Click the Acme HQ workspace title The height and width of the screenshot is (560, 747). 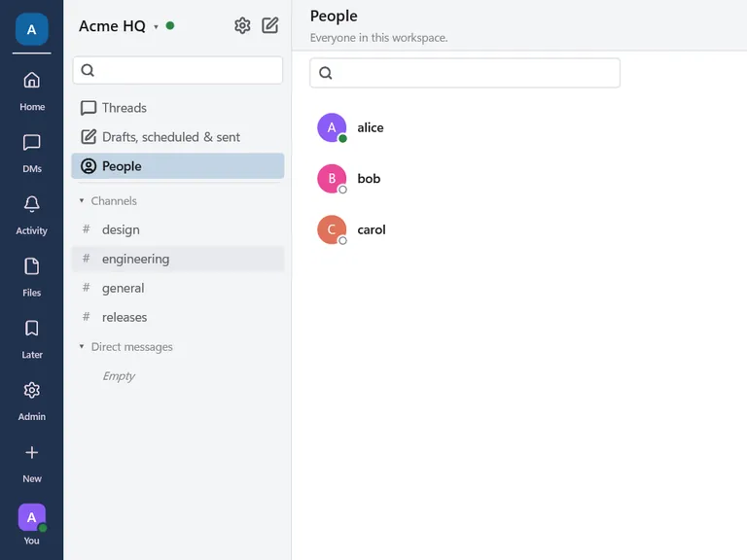(x=112, y=26)
